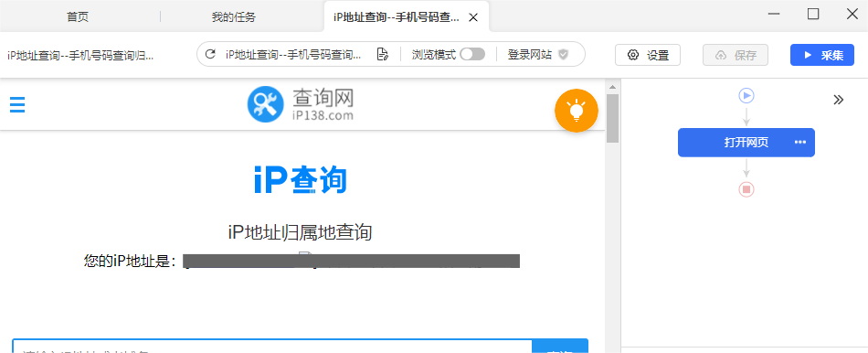Open the 打开网页 step more options
This screenshot has height=353, width=868.
coord(800,142)
